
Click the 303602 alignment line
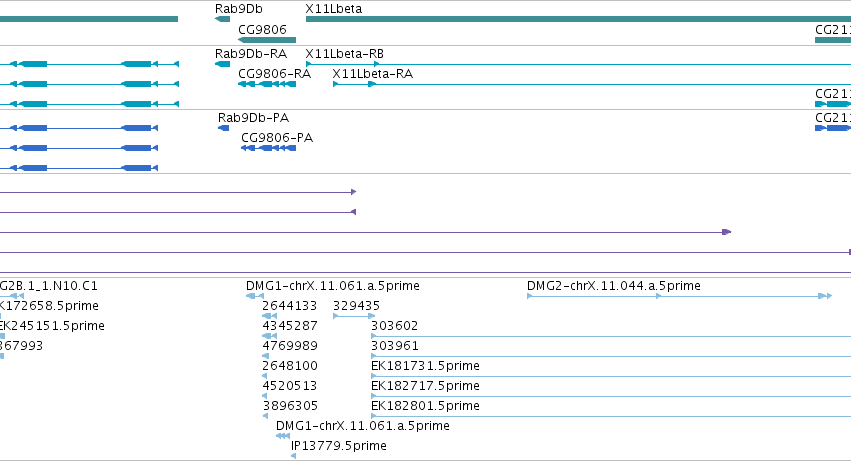(x=611, y=336)
